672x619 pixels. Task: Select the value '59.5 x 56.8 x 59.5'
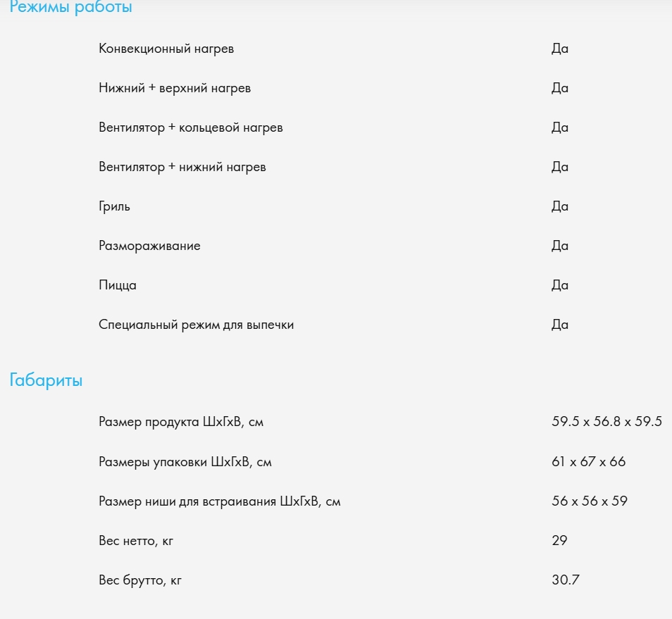pyautogui.click(x=607, y=422)
